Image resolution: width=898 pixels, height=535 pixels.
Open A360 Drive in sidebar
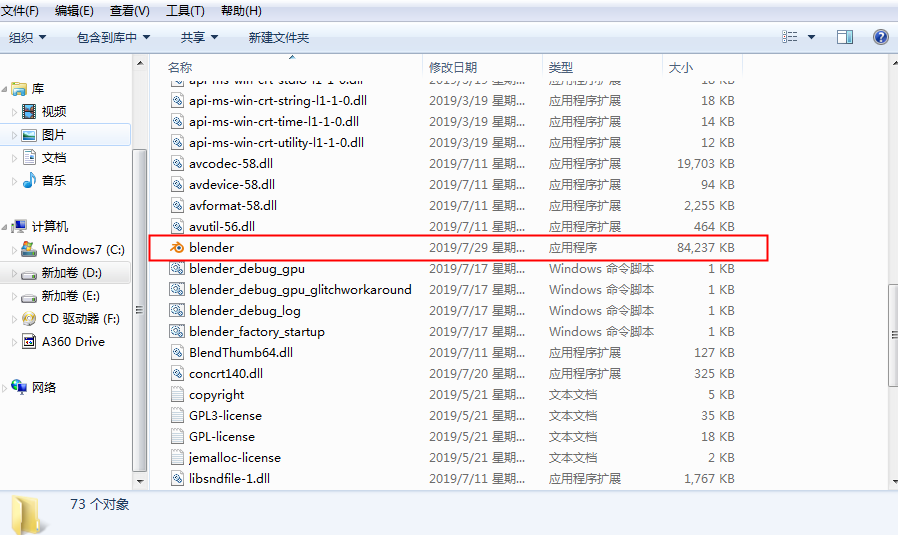coord(73,342)
